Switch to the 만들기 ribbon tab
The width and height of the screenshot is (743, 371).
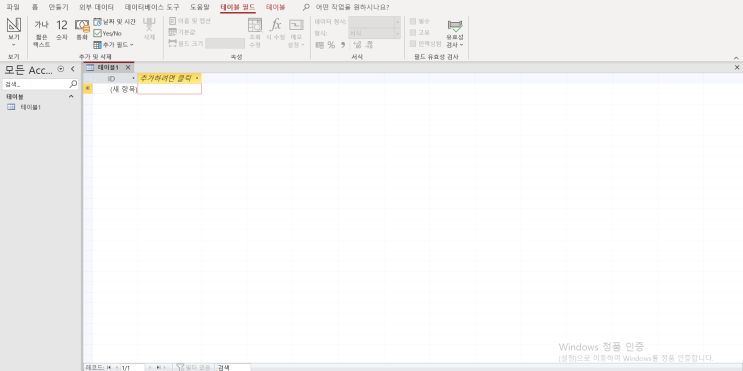[x=58, y=7]
